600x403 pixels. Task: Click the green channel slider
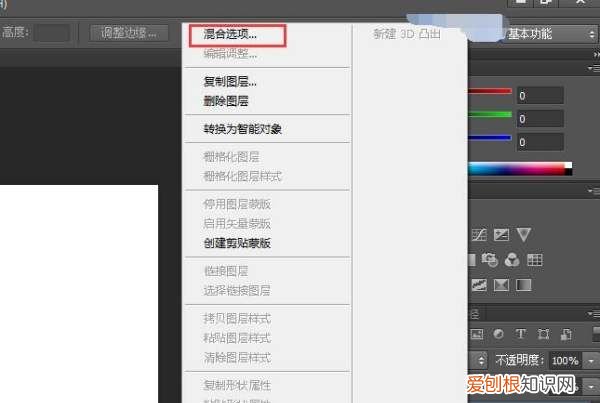click(490, 114)
